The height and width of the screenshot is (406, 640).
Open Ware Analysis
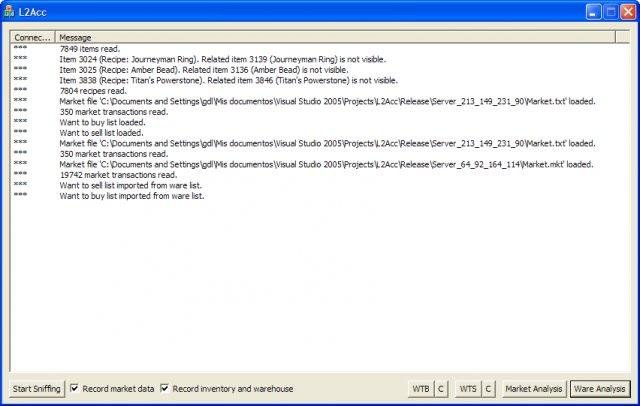pyautogui.click(x=600, y=388)
